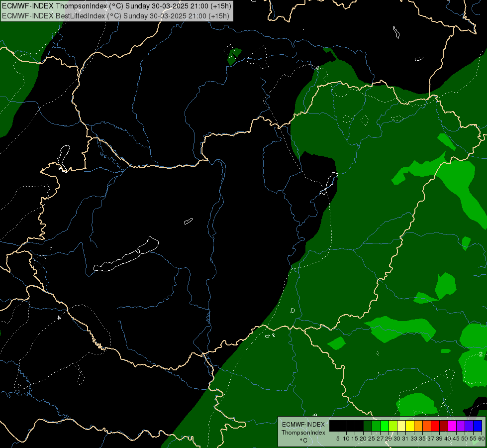Select the dark red 39–40 legend swatch
487x448 pixels.
coord(444,426)
